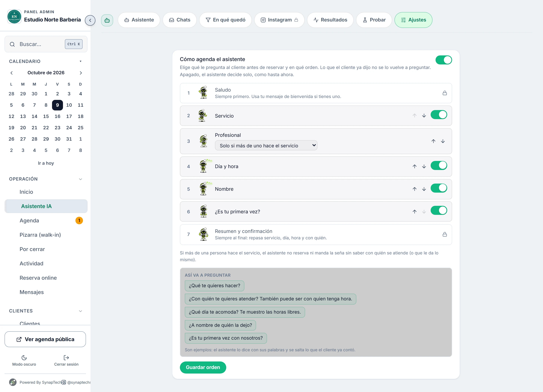The width and height of the screenshot is (543, 392).
Task: Collapse the Clientes section
Action: [81, 311]
